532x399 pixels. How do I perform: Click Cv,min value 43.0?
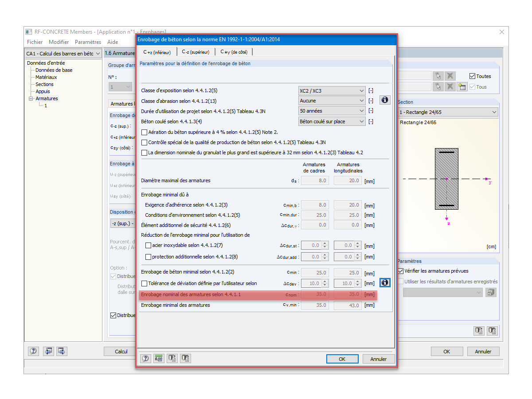point(348,305)
